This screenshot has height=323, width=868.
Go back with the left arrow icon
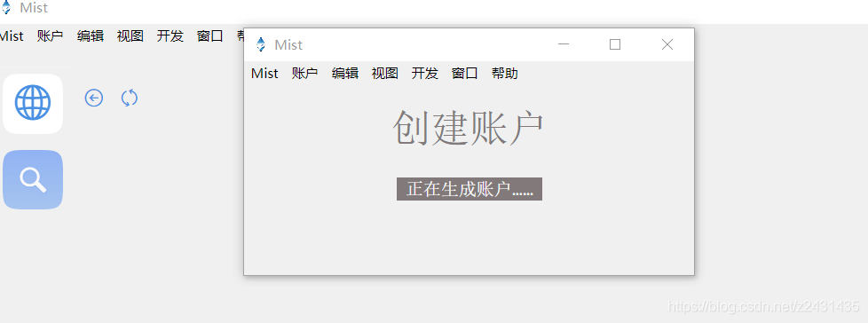click(94, 98)
